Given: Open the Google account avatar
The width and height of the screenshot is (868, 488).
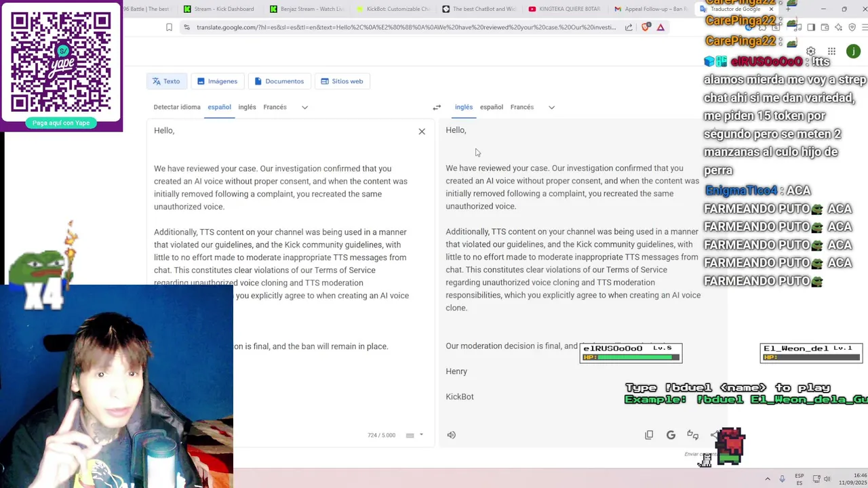Looking at the screenshot, I should click(x=853, y=52).
